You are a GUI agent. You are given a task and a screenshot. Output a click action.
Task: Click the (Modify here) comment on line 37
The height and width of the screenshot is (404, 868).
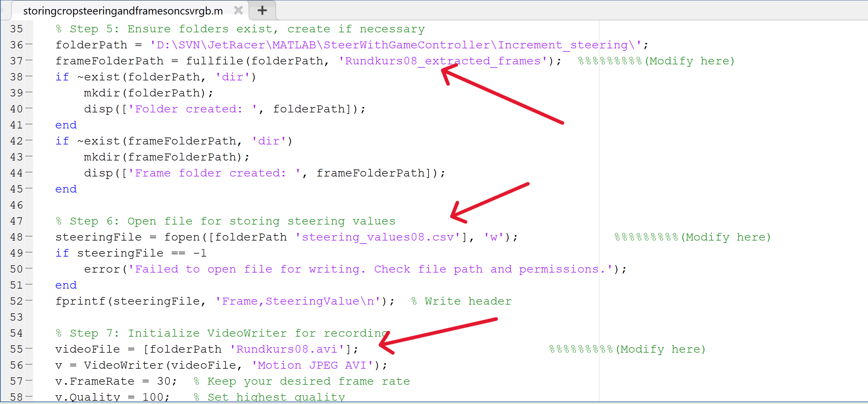(x=690, y=61)
